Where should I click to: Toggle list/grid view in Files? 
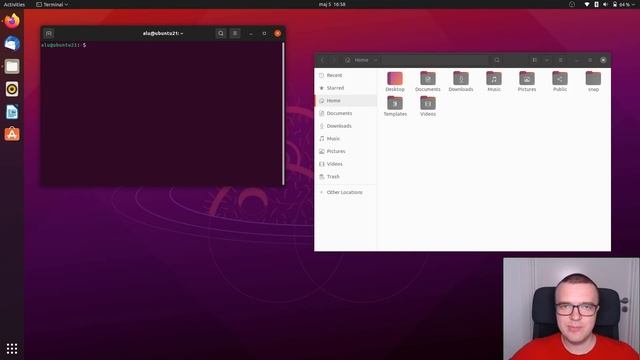(x=534, y=60)
